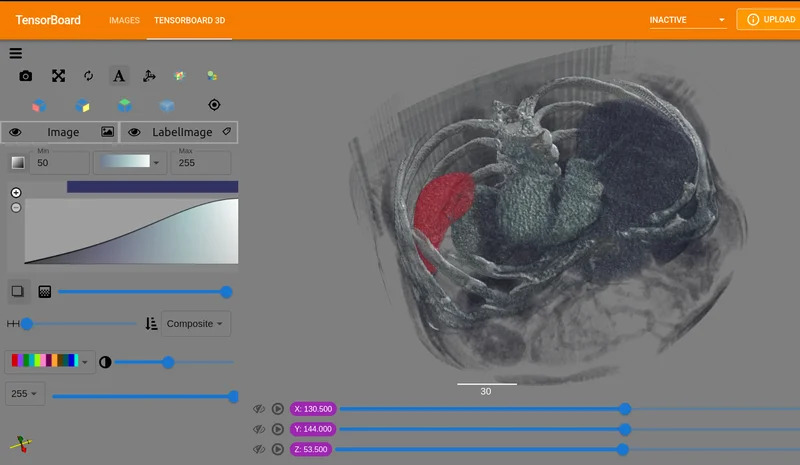Open the Composite blend mode dropdown
The height and width of the screenshot is (465, 800).
[196, 324]
